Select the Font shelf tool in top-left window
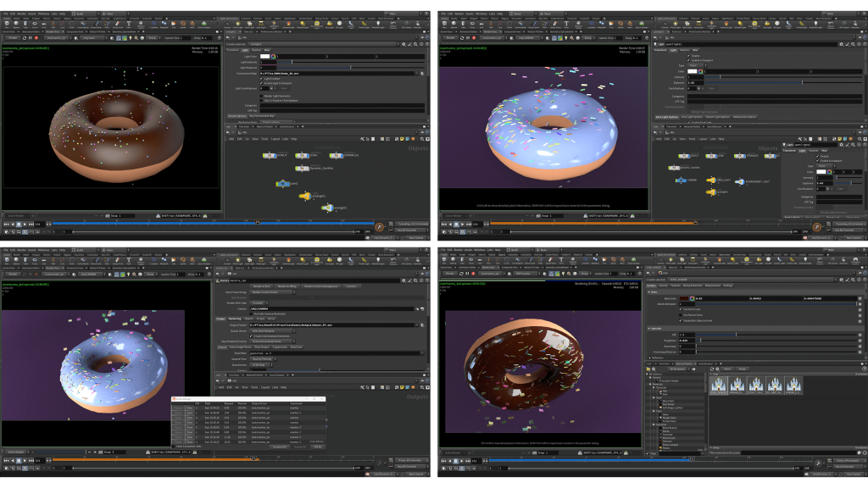Image resolution: width=868 pixels, height=488 pixels. click(129, 24)
